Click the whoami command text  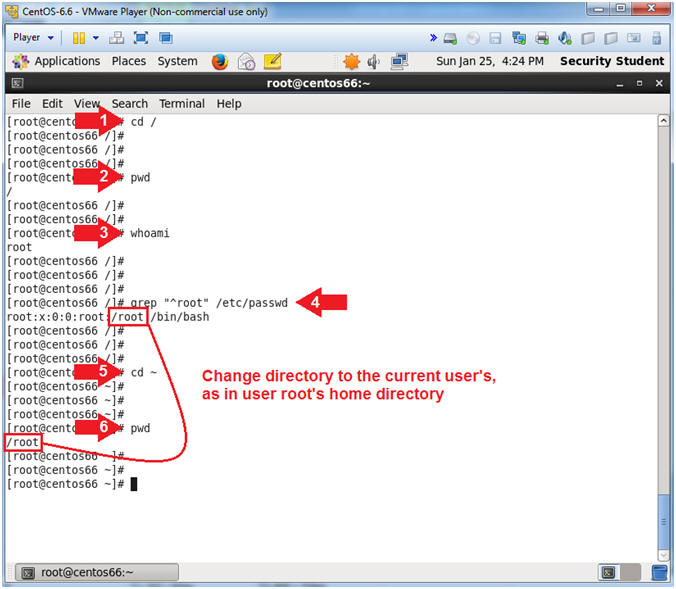pos(150,233)
